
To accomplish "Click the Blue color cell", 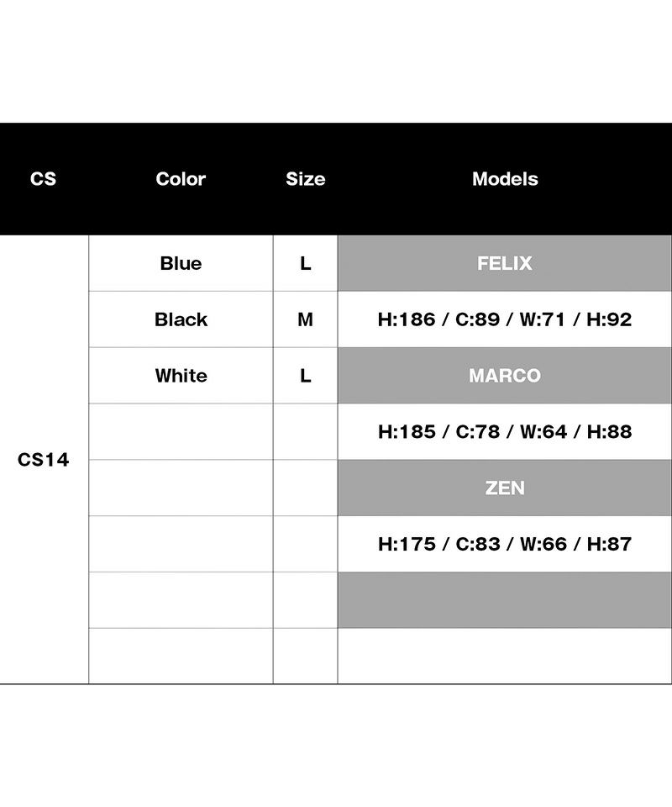I will tap(181, 263).
